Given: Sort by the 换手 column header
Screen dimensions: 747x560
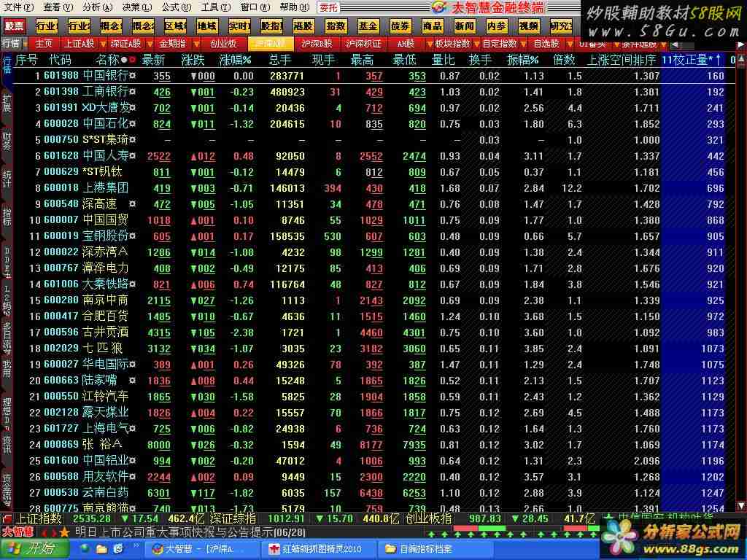Looking at the screenshot, I should coord(480,60).
